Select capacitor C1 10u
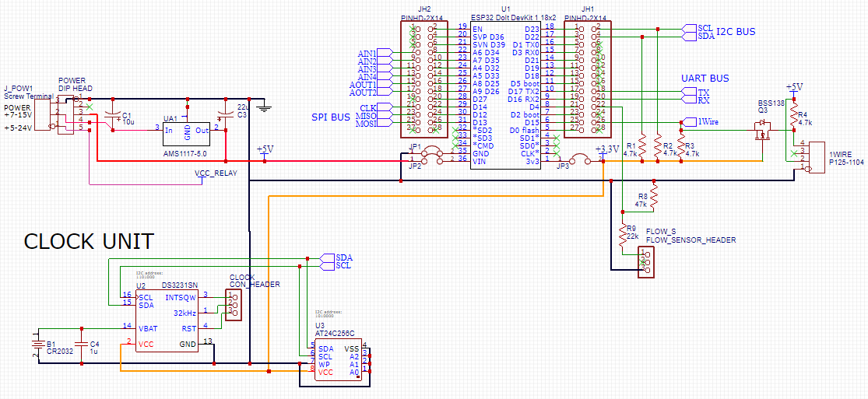This screenshot has width=868, height=399. point(114,117)
